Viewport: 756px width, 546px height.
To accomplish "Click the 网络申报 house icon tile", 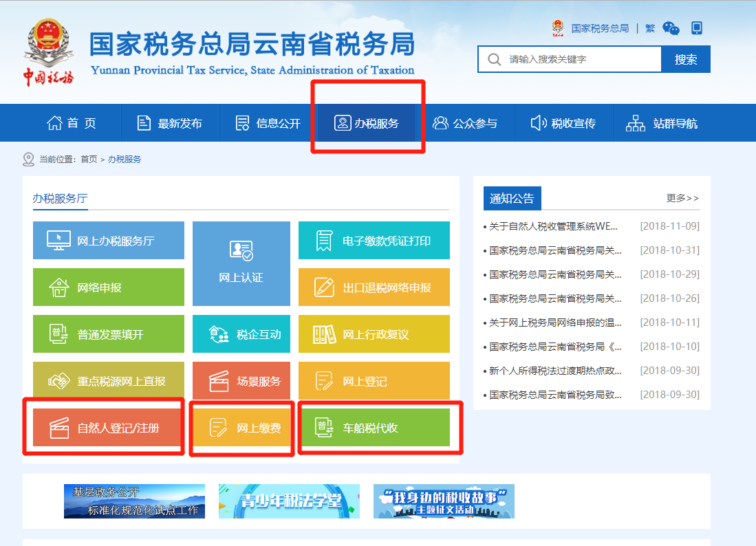I will (109, 287).
